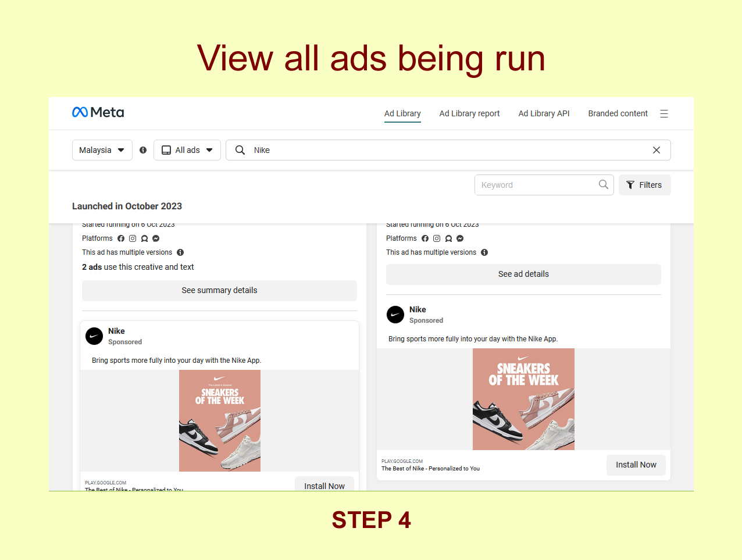742x560 pixels.
Task: Click Nike logo avatar in right ad
Action: coord(395,315)
